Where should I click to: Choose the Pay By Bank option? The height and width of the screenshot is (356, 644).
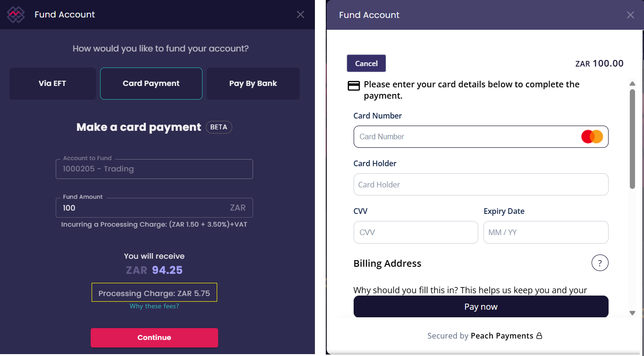coord(253,84)
